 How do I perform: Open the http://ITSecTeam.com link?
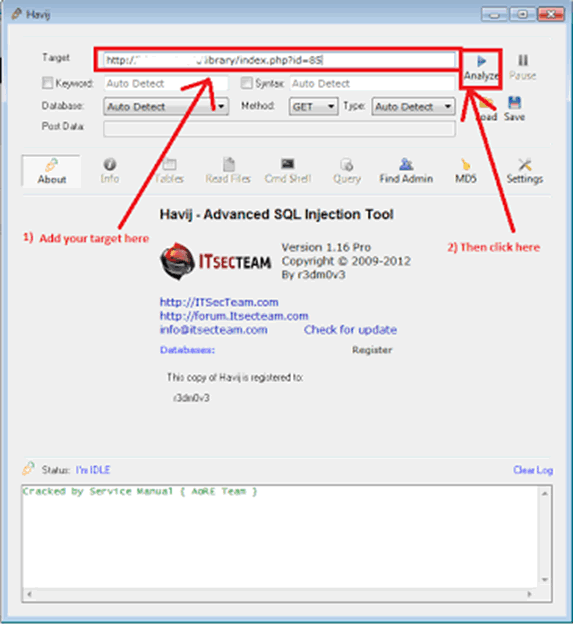(x=219, y=302)
